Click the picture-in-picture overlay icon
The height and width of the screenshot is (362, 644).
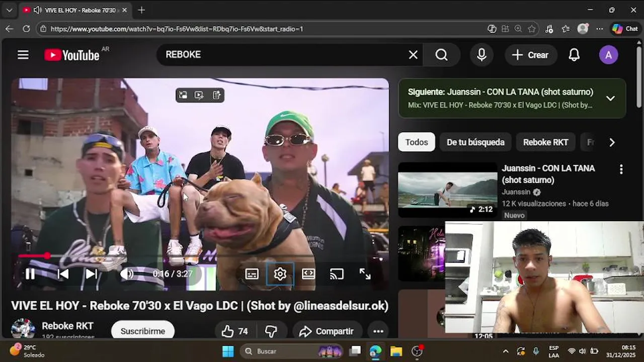[183, 95]
